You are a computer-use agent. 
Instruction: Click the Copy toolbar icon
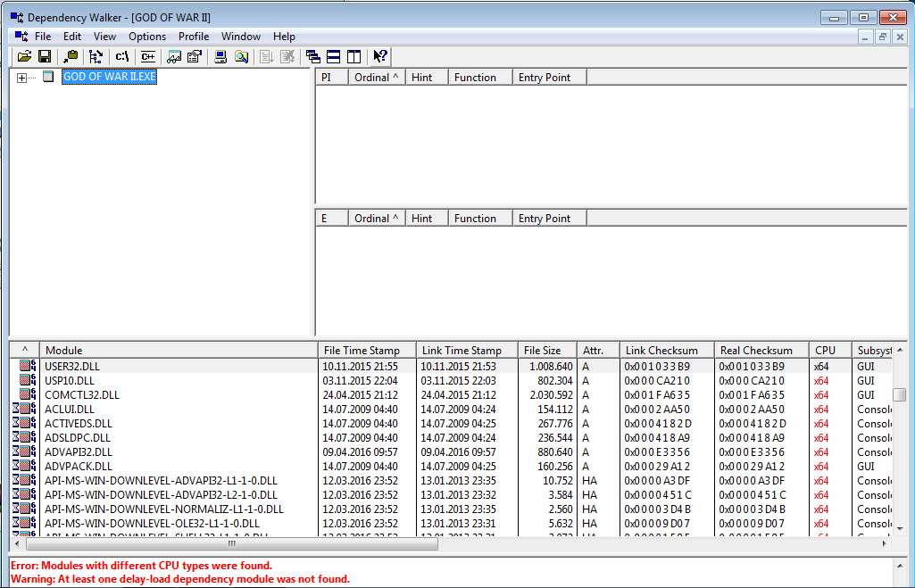click(71, 56)
